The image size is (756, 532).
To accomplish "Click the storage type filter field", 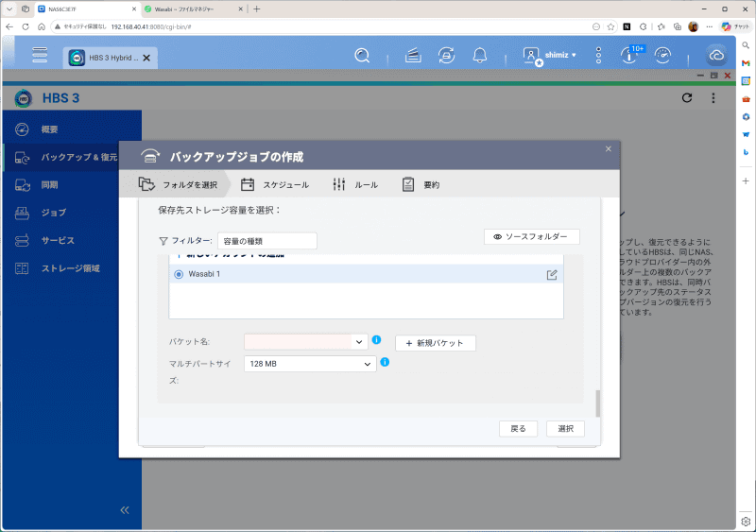I will coord(267,241).
